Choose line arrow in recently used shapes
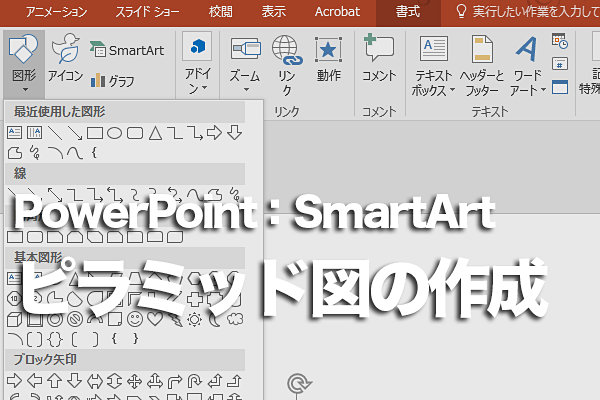The image size is (600, 400). tap(75, 133)
